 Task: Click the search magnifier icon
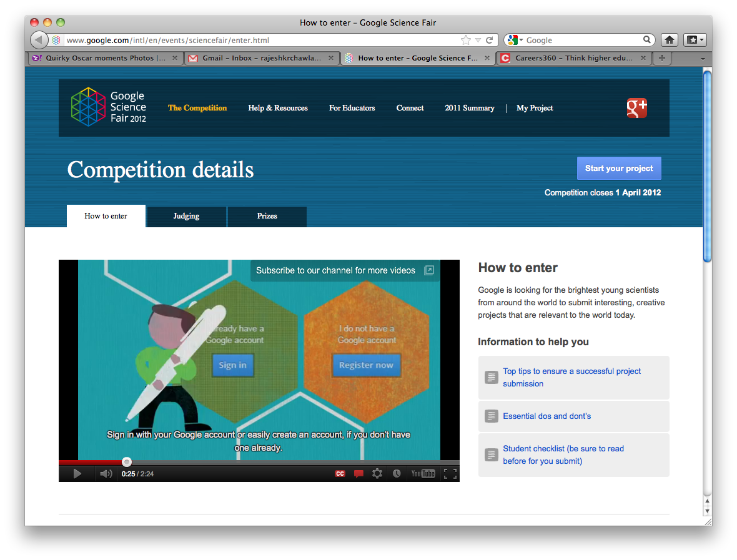click(647, 40)
